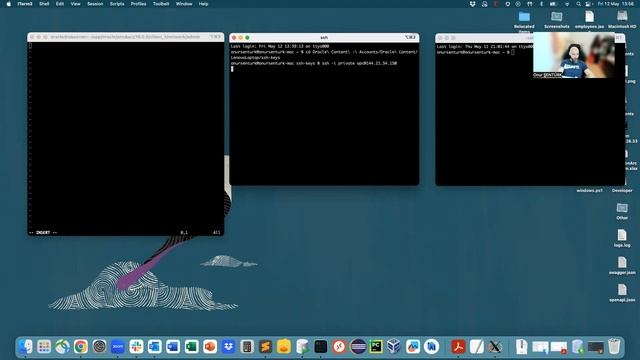This screenshot has width=640, height=360.
Task: Click the webcam video thumbnail overlay
Action: [x=573, y=55]
